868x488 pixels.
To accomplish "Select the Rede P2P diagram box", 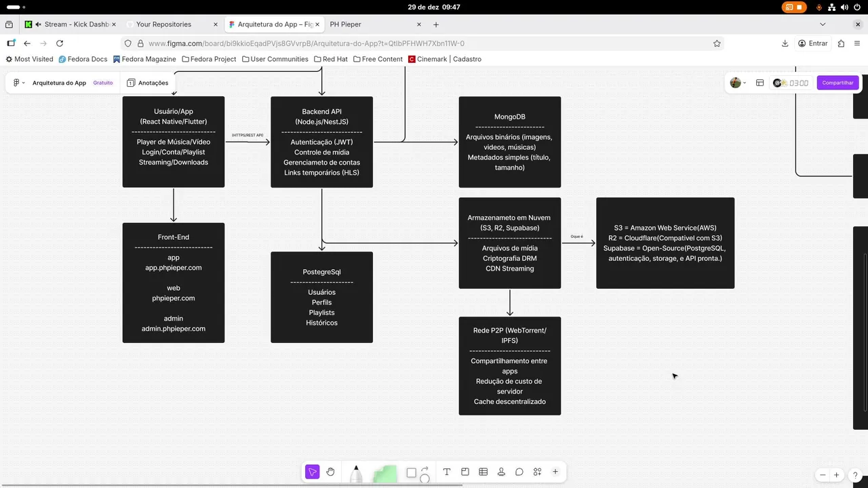I will 510,365.
